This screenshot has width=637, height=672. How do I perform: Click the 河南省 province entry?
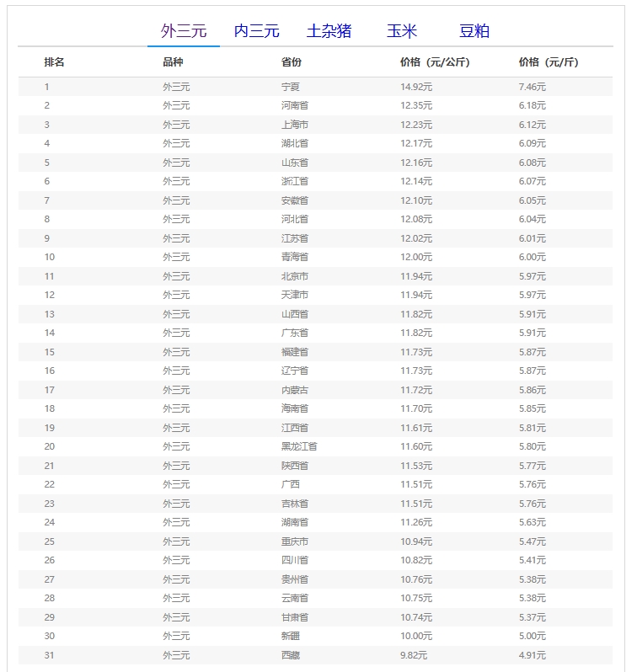point(295,105)
